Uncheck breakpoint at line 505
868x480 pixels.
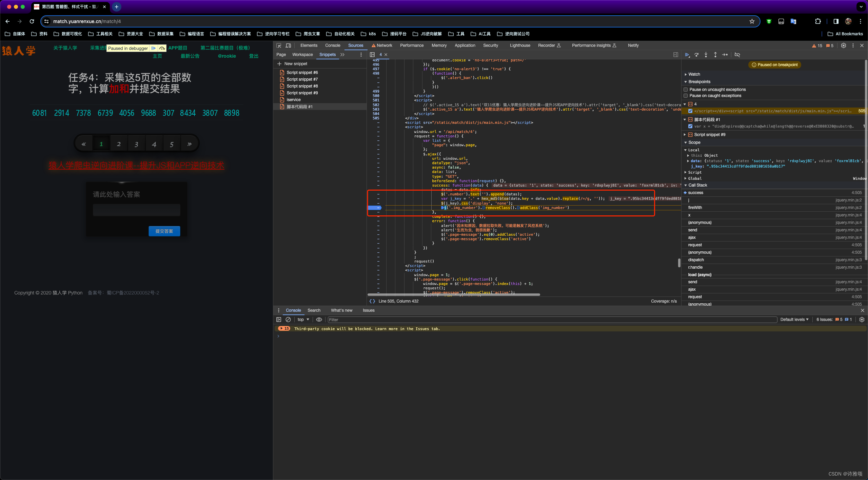690,111
